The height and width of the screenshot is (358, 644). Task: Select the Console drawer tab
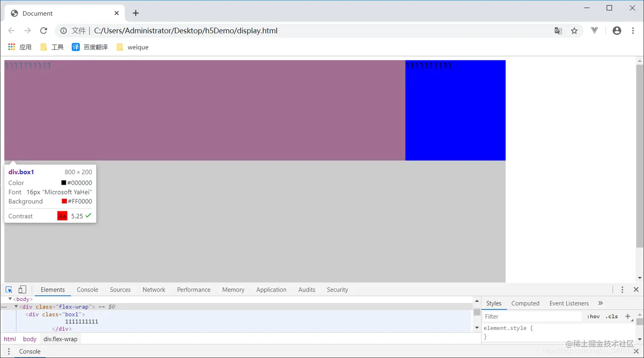(30, 352)
